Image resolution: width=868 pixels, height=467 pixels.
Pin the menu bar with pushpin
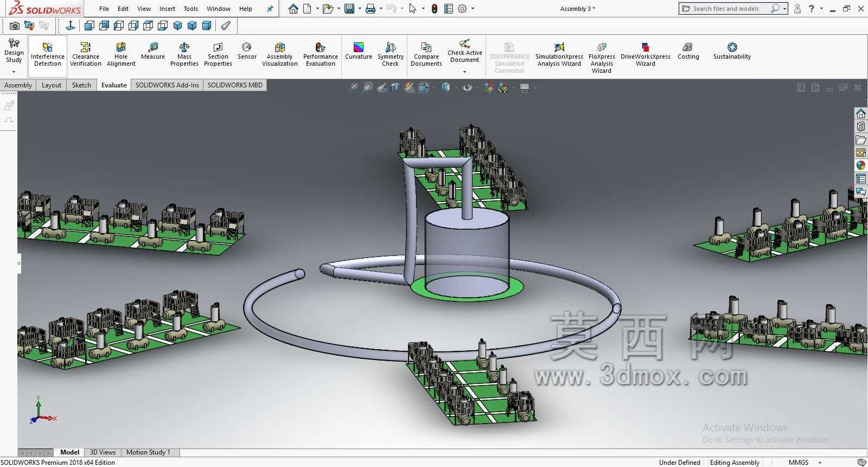pos(270,9)
